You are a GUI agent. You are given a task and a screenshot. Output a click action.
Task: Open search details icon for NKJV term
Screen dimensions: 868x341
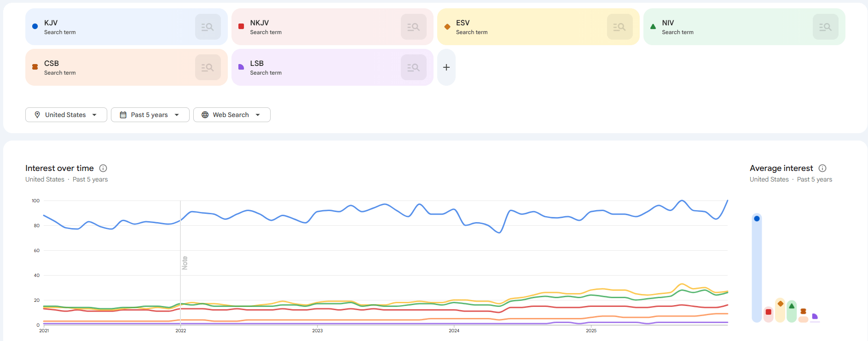pyautogui.click(x=413, y=27)
